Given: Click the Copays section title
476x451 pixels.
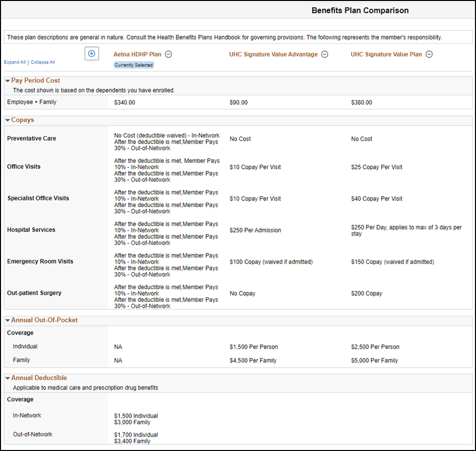Looking at the screenshot, I should pos(23,120).
